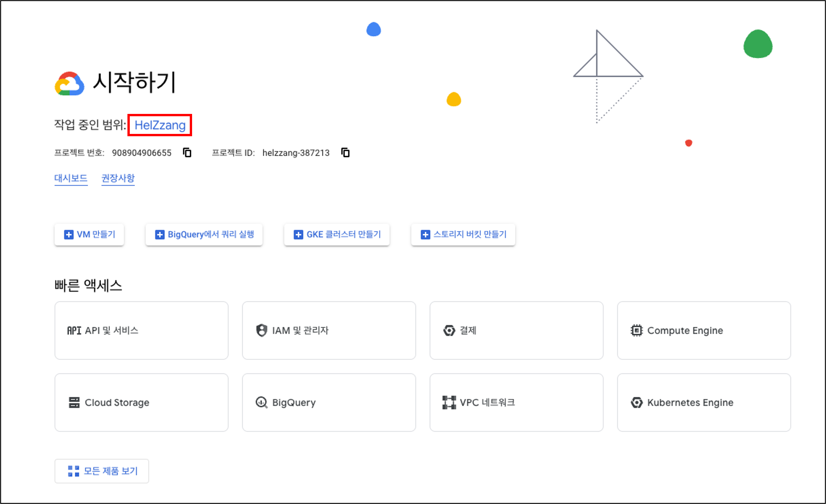Click the 결제 hexagon icon
This screenshot has height=504, width=826.
(449, 331)
